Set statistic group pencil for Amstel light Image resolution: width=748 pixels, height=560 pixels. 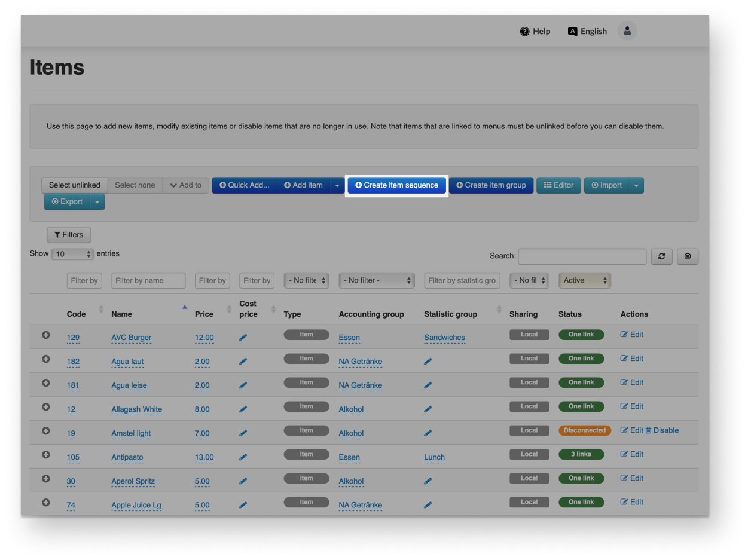tap(428, 433)
